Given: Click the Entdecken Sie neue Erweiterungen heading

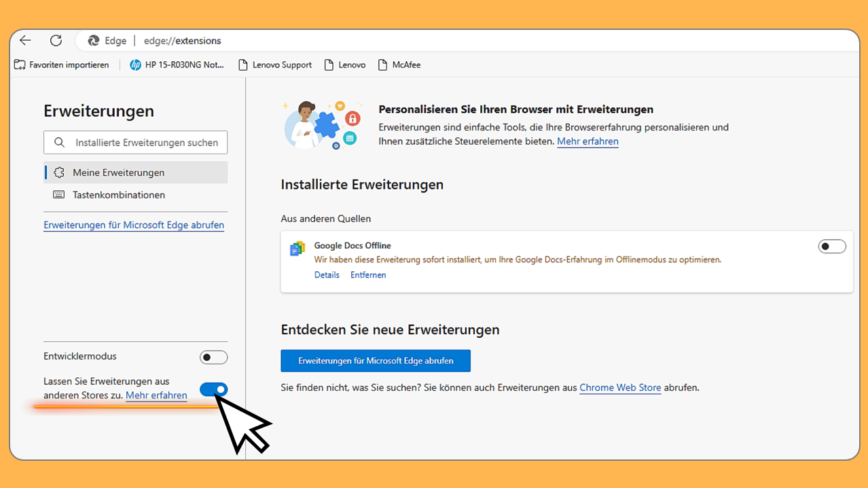Looking at the screenshot, I should 390,330.
